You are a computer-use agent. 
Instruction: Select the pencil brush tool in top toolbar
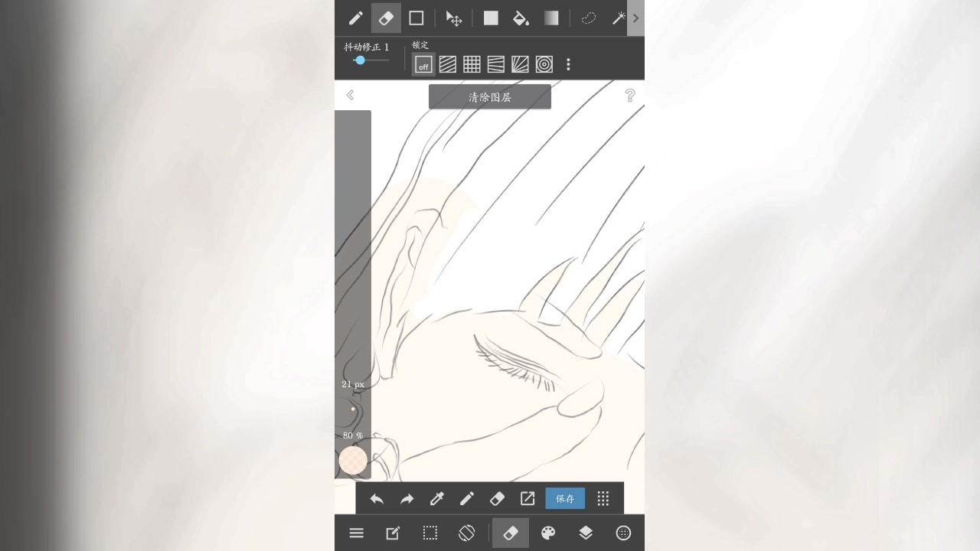coord(356,18)
